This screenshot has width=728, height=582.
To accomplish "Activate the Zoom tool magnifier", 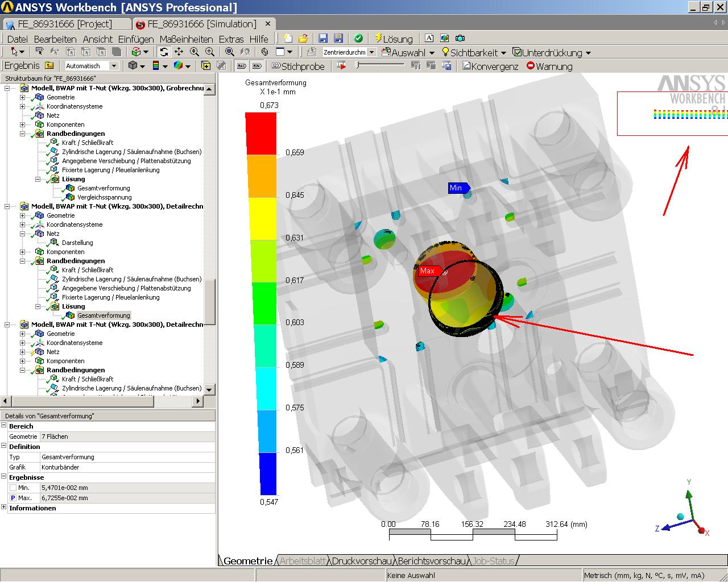I will 194,52.
